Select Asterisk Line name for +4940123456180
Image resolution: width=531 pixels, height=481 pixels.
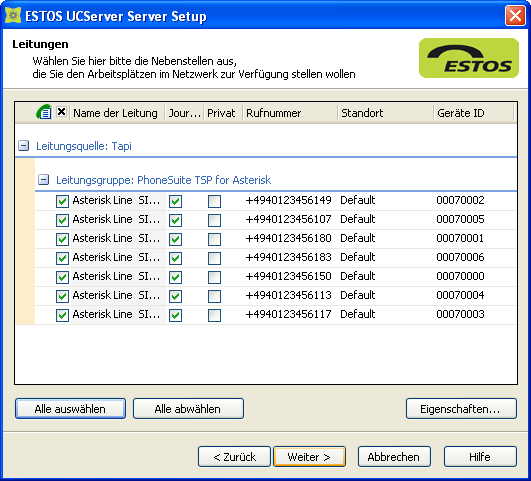116,238
